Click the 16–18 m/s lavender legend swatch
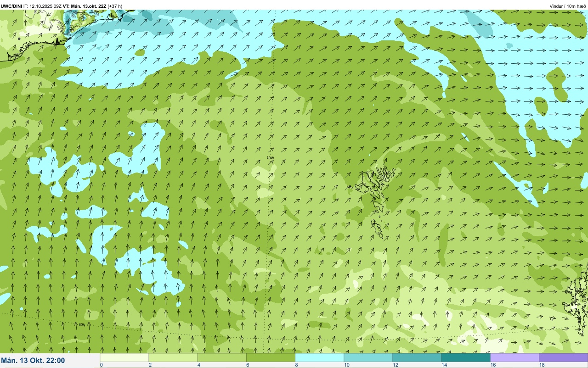This screenshot has width=588, height=368. pyautogui.click(x=514, y=357)
